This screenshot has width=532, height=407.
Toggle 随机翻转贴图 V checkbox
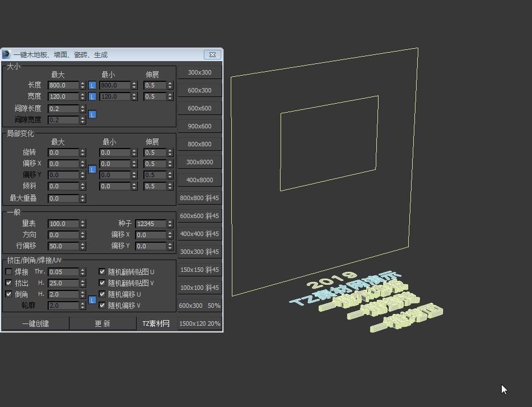(x=102, y=283)
